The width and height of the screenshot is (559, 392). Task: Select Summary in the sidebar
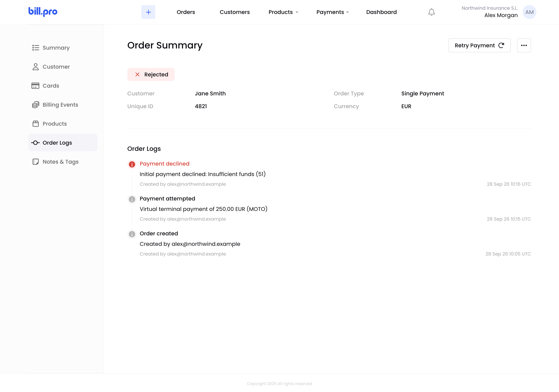(x=63, y=48)
